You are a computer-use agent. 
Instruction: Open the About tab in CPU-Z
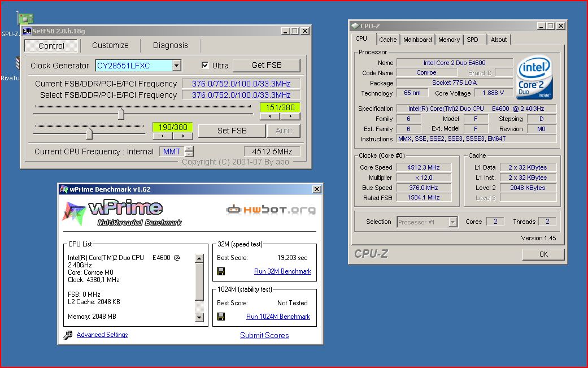[x=498, y=40]
